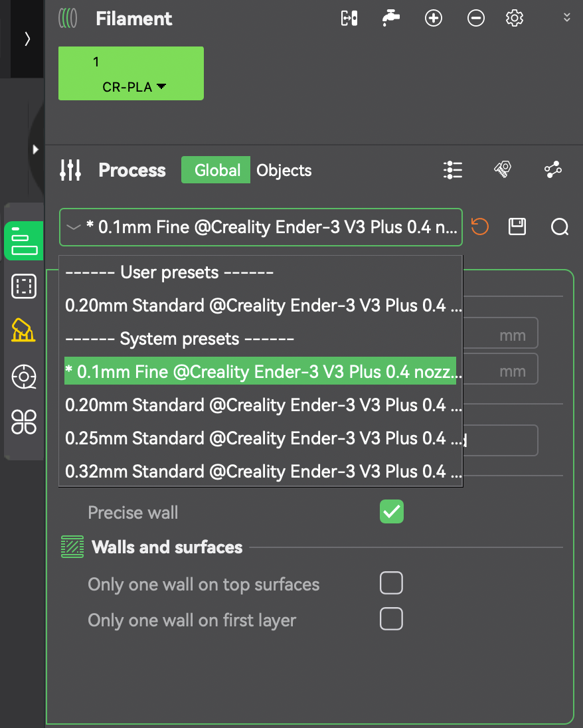This screenshot has height=728, width=583.
Task: Expand the Filament section double chevron
Action: [566, 18]
